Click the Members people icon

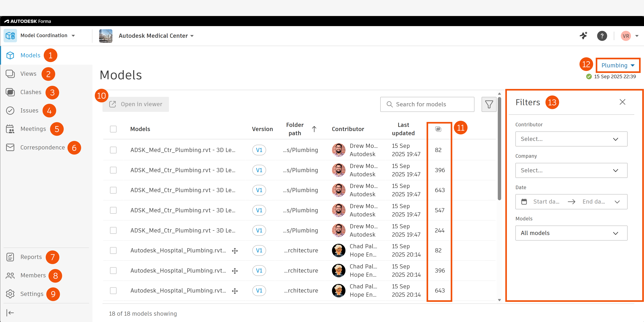point(10,275)
